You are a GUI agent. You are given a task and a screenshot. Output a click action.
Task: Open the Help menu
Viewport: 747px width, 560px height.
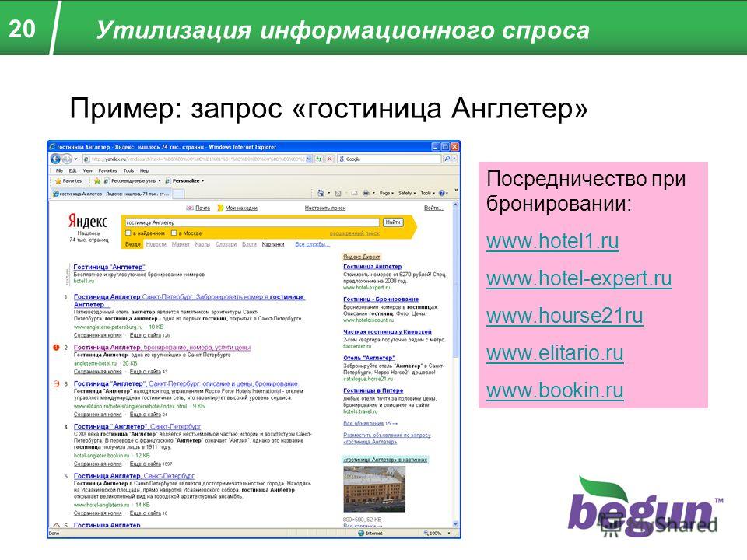(145, 170)
